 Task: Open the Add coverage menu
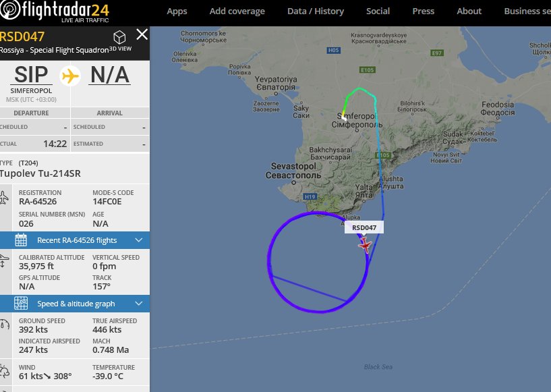pos(237,11)
